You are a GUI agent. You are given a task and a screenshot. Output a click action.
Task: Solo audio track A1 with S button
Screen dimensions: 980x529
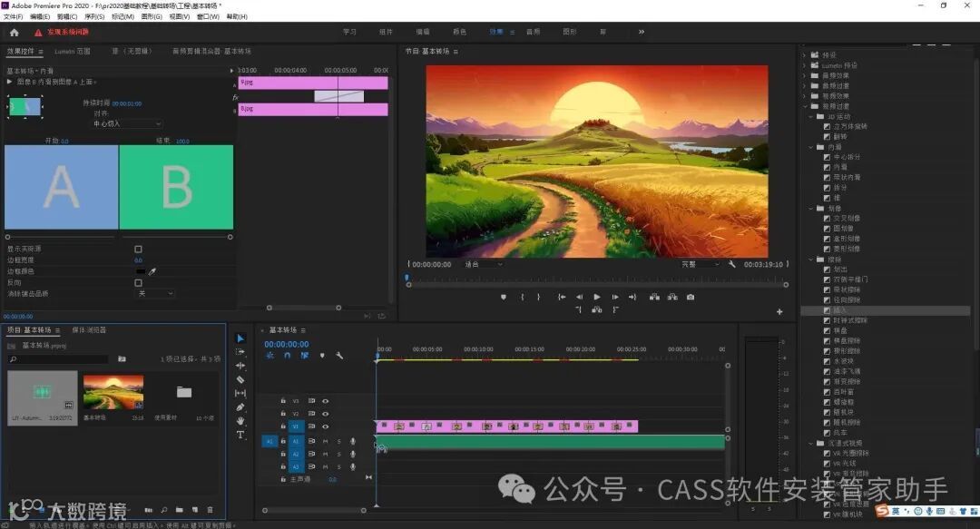coord(339,442)
